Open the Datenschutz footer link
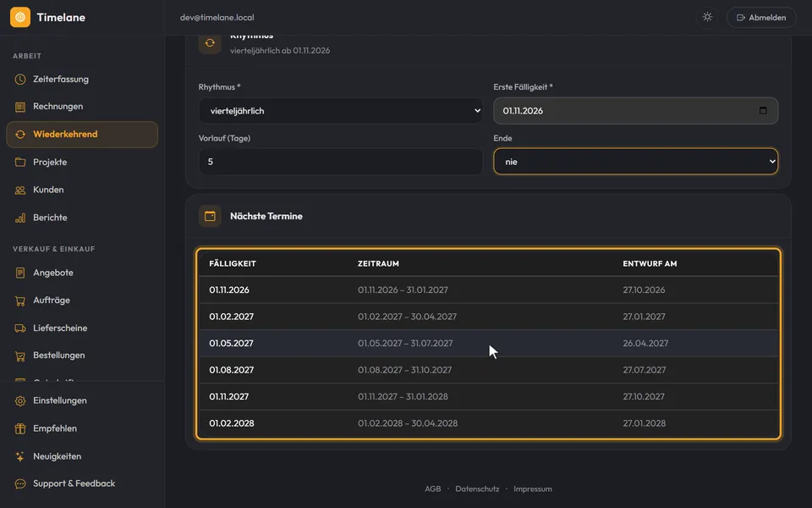 click(x=477, y=489)
